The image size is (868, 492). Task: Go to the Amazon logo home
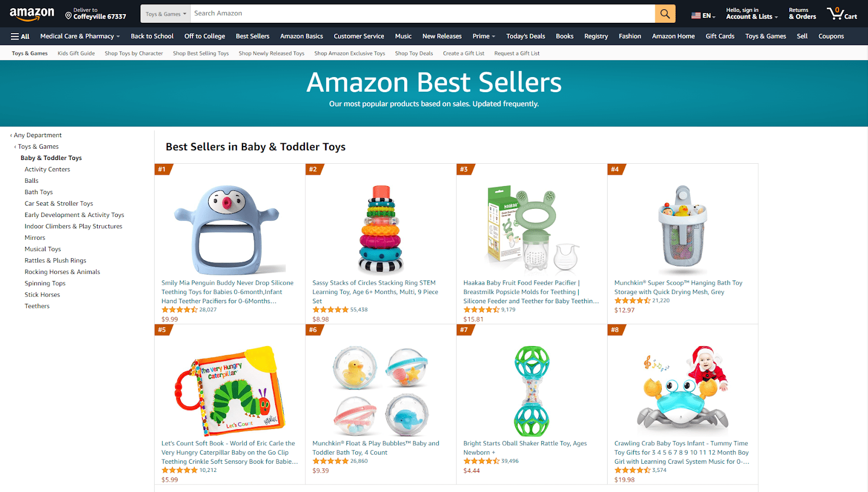click(x=32, y=14)
